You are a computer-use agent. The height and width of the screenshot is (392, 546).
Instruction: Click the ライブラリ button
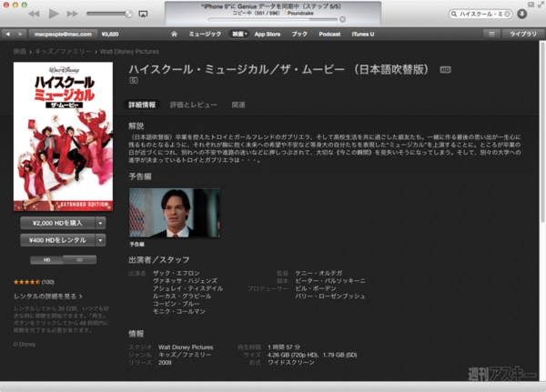click(523, 34)
